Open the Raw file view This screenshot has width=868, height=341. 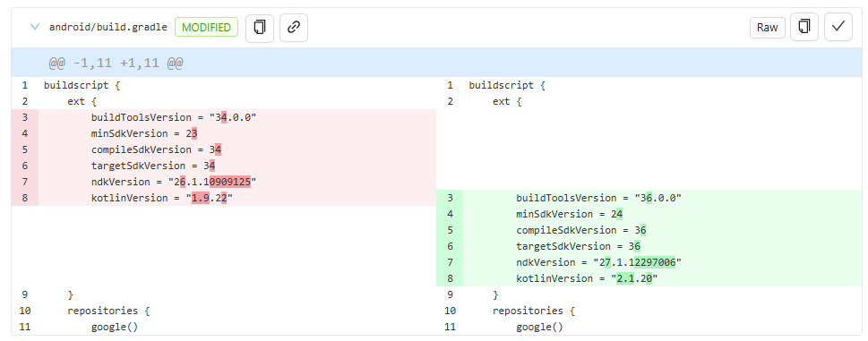pos(768,28)
